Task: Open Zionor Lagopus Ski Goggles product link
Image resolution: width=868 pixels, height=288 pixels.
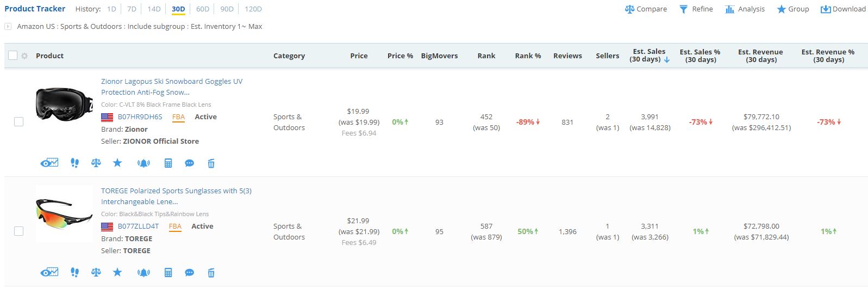Action: pos(172,87)
